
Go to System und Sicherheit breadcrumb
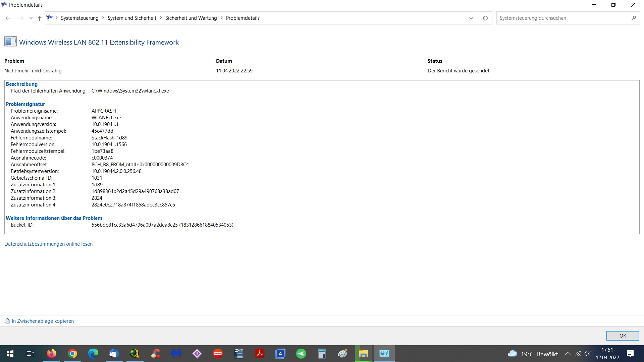[132, 18]
